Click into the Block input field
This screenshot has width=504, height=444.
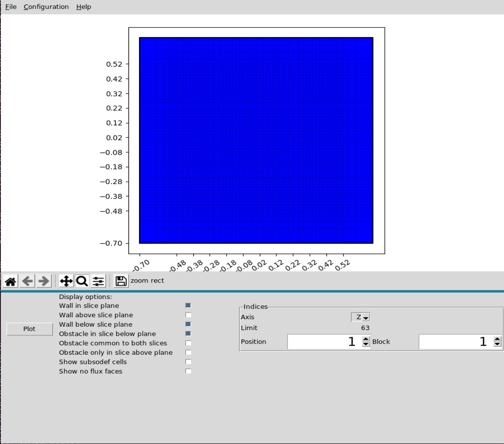[456, 342]
